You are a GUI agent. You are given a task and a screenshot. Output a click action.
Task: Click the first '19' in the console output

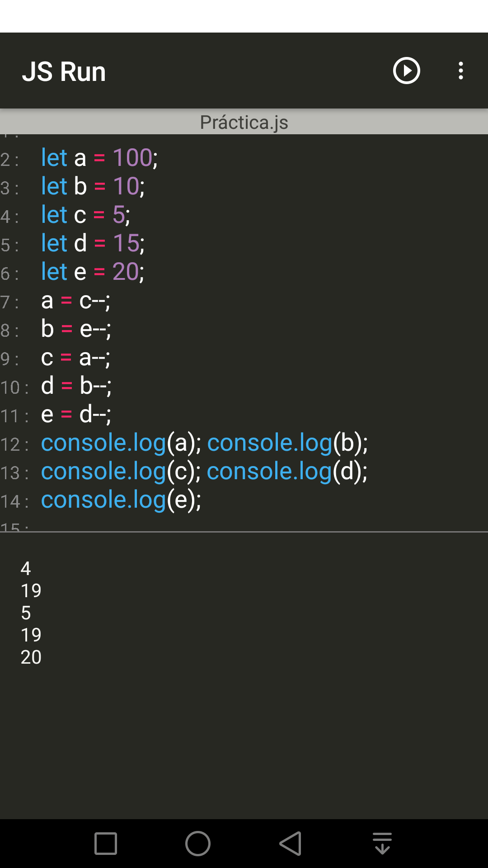[31, 590]
